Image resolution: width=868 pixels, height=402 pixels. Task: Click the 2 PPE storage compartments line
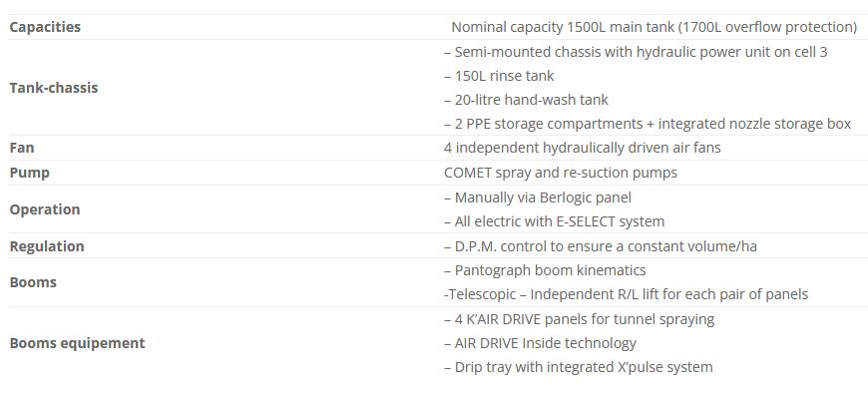pyautogui.click(x=647, y=124)
